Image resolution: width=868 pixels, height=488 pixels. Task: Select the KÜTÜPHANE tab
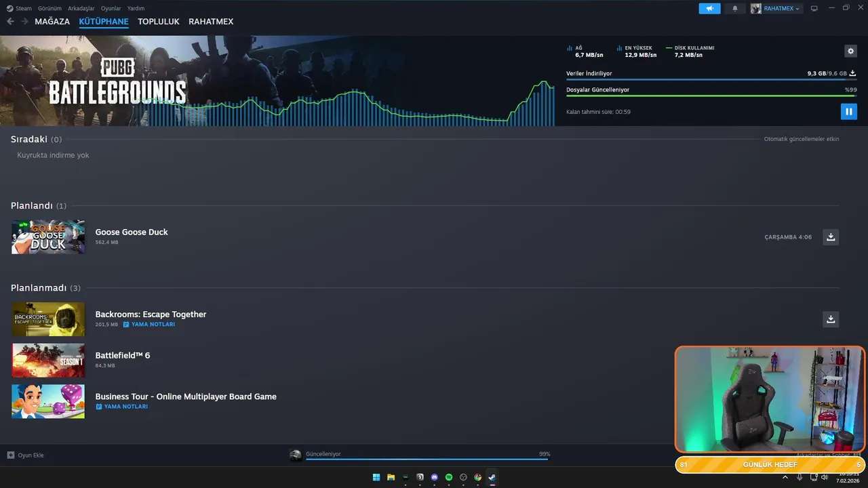pos(104,22)
